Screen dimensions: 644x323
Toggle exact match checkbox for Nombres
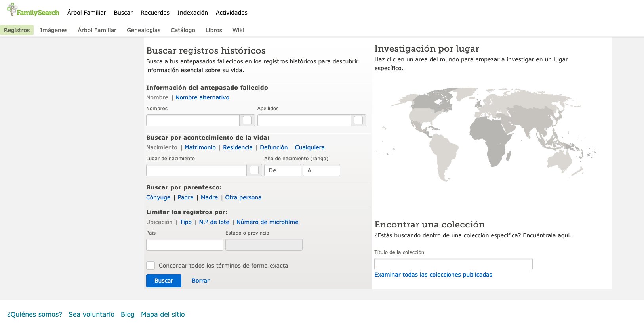pos(247,120)
